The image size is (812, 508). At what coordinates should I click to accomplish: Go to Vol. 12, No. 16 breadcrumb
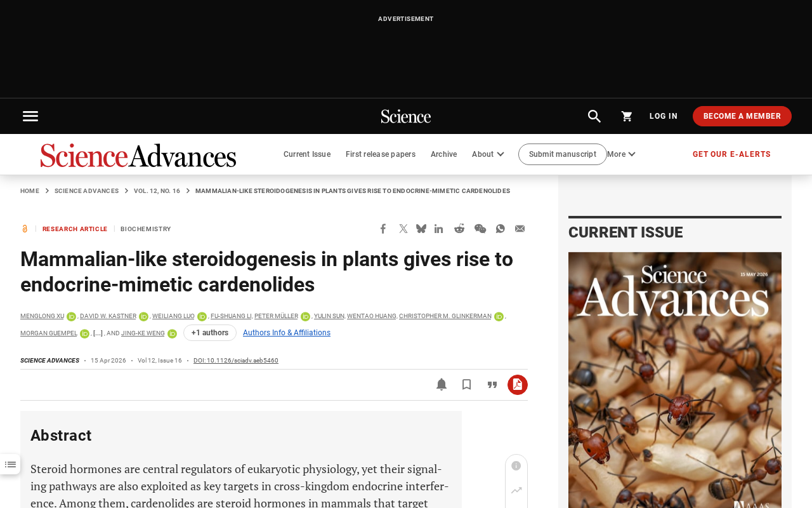[157, 191]
